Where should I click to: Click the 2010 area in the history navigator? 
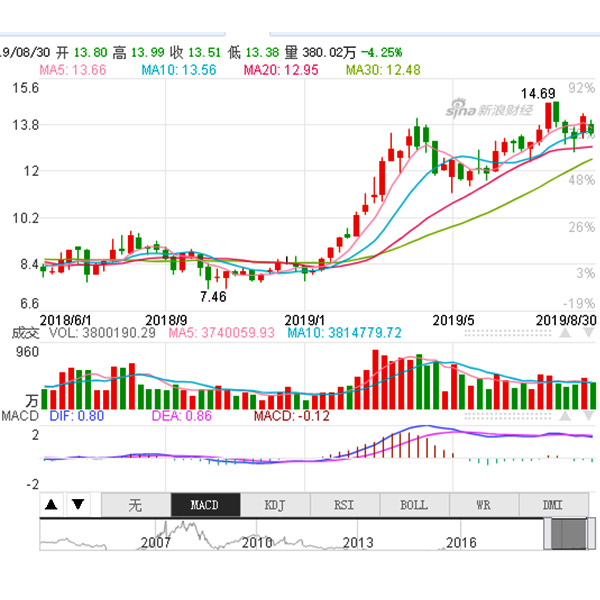pyautogui.click(x=257, y=542)
